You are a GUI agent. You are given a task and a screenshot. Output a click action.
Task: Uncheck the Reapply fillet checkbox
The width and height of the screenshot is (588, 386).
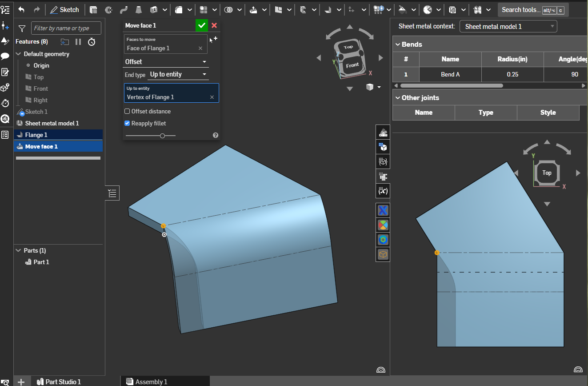(x=127, y=123)
